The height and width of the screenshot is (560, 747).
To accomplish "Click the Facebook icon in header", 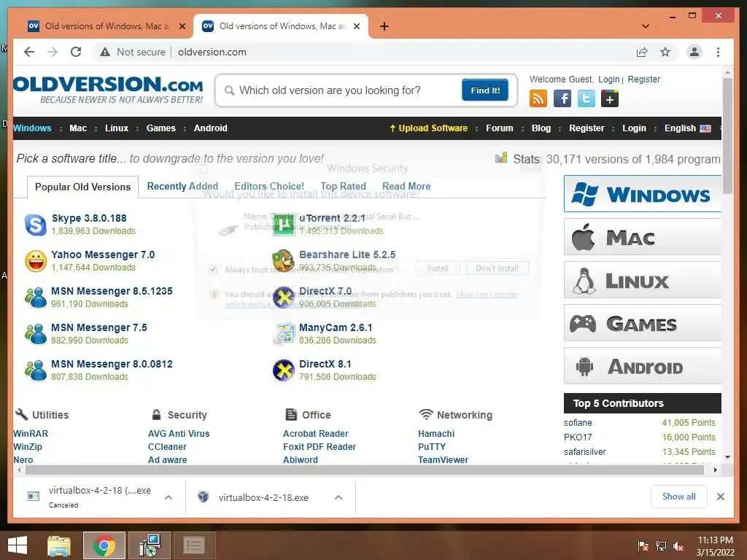I will [562, 98].
